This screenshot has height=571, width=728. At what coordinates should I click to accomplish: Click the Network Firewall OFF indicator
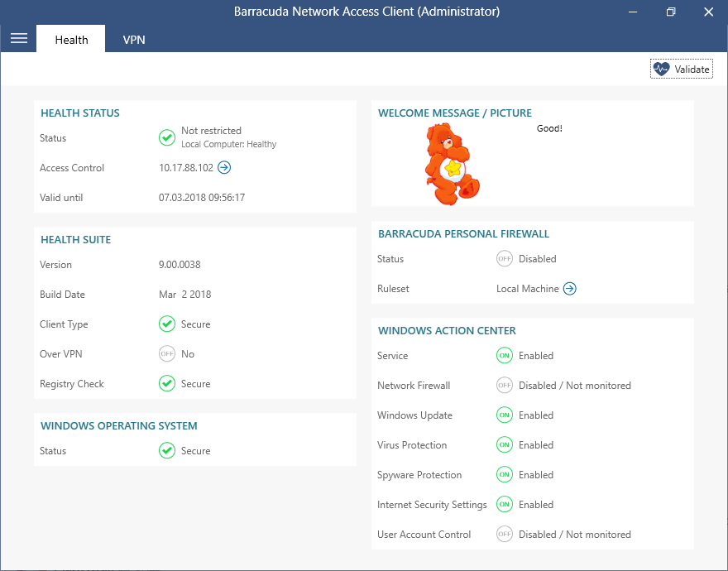tap(504, 385)
